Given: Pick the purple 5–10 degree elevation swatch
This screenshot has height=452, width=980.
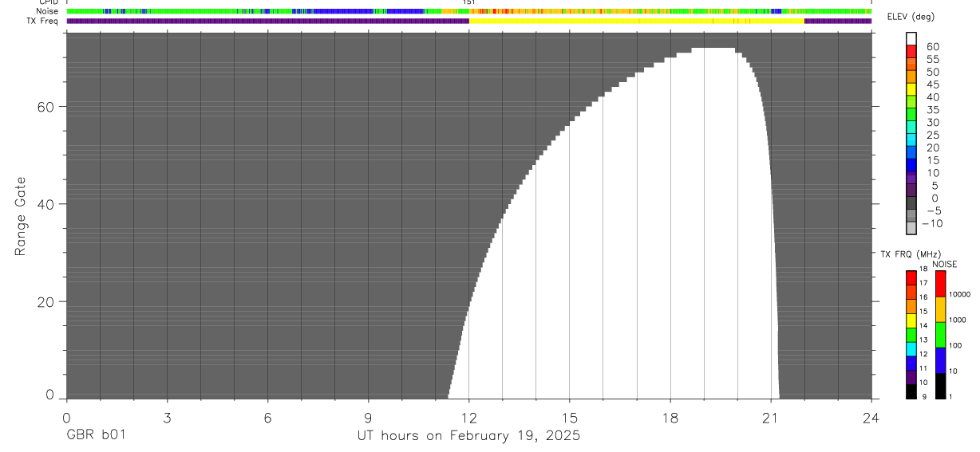Looking at the screenshot, I should [911, 179].
